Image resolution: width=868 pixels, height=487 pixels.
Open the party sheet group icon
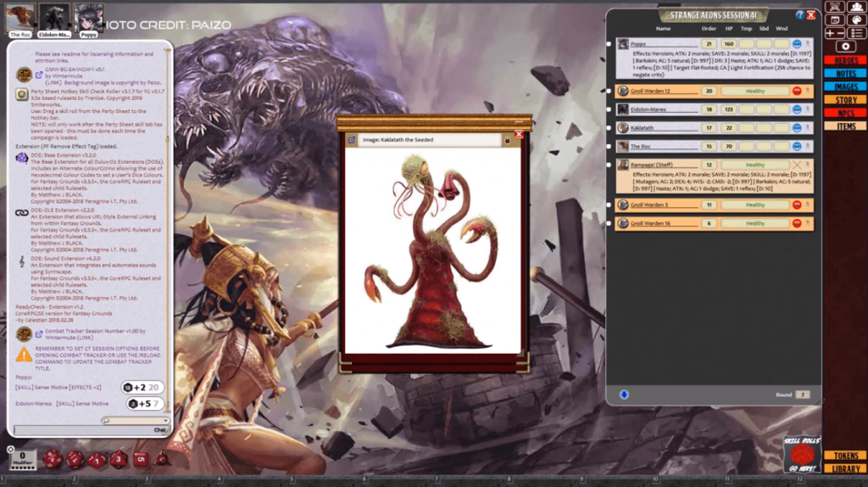tap(856, 7)
